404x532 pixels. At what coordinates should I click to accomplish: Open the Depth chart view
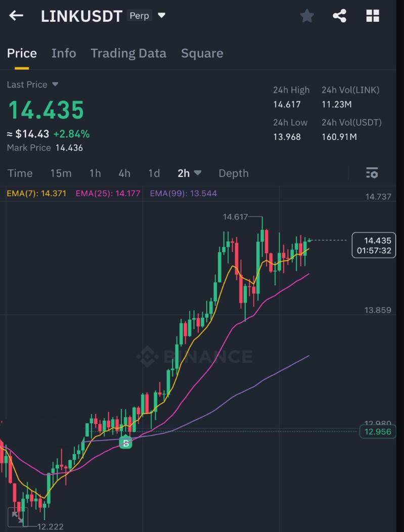click(234, 173)
